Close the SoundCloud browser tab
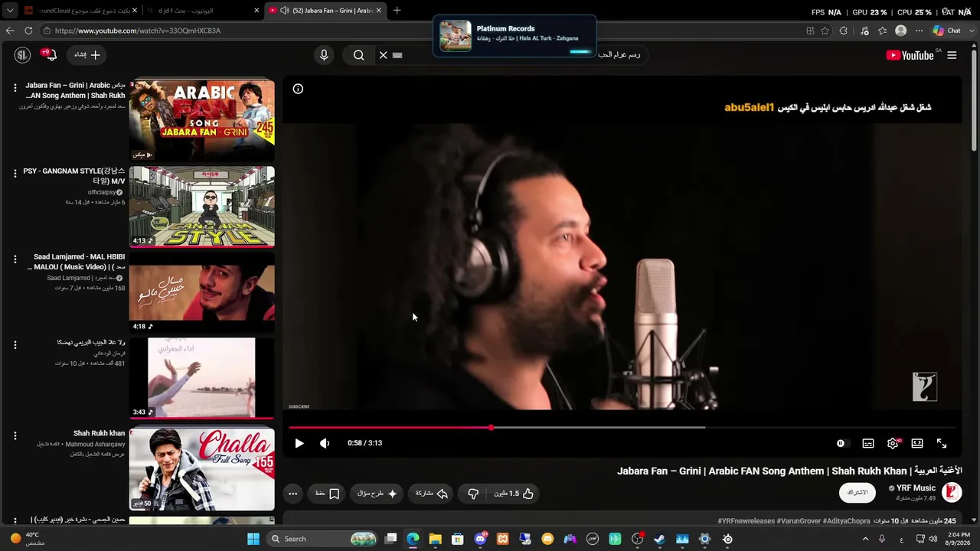Image resolution: width=980 pixels, height=551 pixels. point(135,11)
